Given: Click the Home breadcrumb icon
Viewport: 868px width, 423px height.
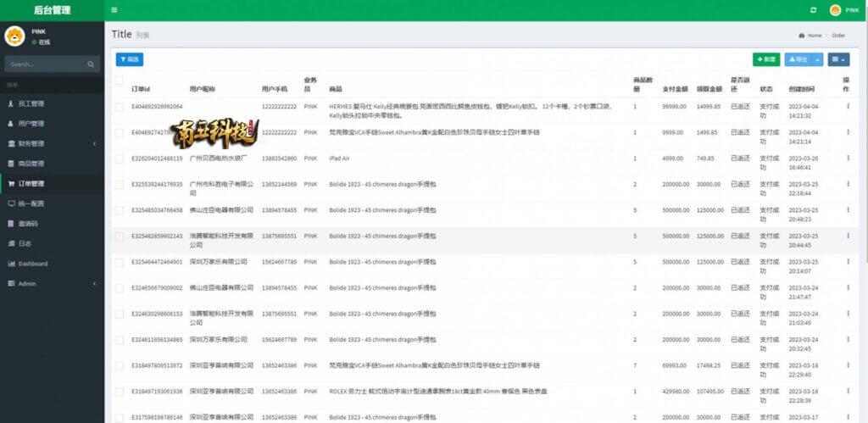Looking at the screenshot, I should pos(802,36).
